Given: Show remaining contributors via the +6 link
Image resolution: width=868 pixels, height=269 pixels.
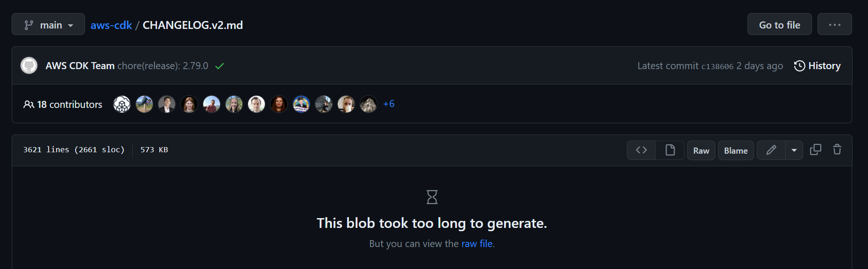Looking at the screenshot, I should coord(389,104).
